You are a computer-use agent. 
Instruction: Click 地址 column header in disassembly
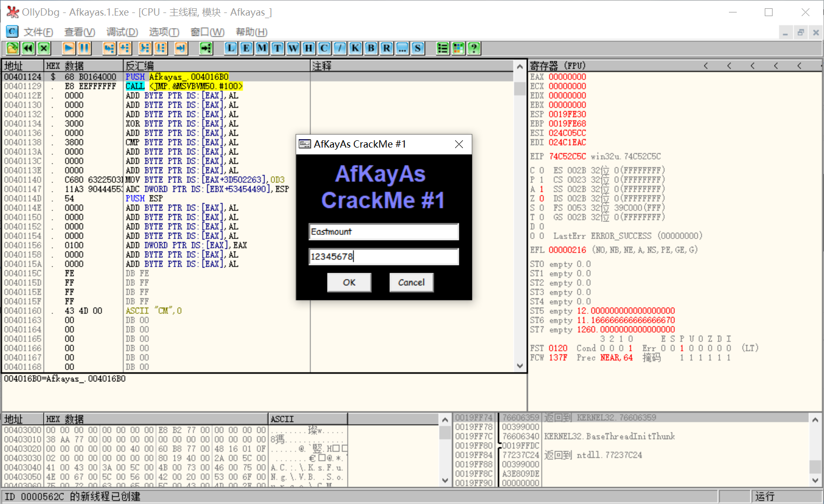[x=22, y=66]
